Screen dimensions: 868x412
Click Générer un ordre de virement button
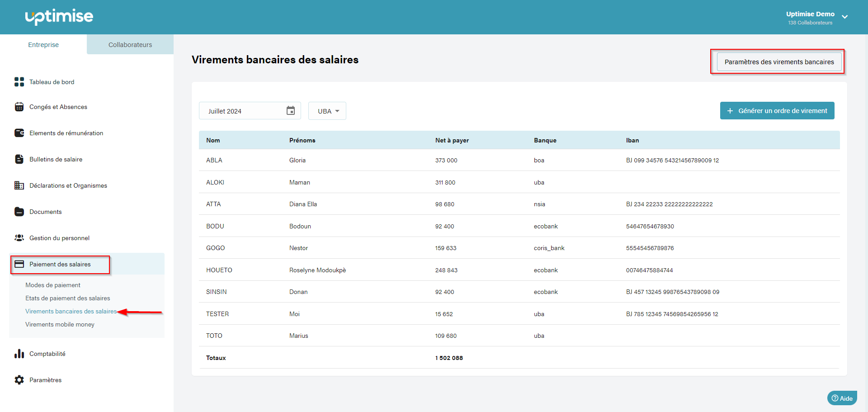(x=777, y=111)
